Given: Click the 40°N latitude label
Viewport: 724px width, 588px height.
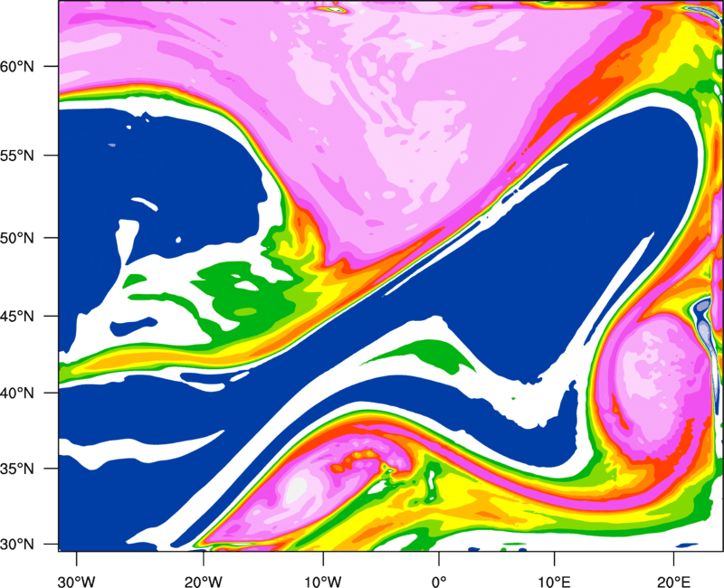Looking at the screenshot, I should [x=17, y=393].
